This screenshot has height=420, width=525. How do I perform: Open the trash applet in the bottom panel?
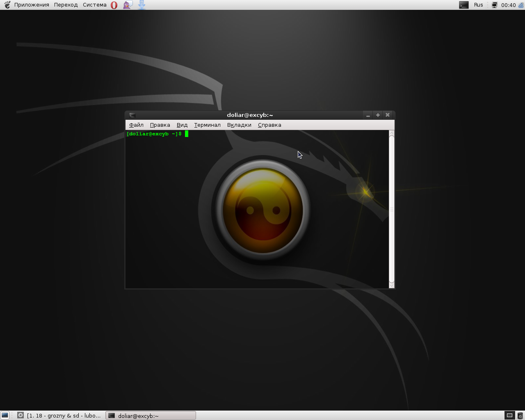point(520,415)
